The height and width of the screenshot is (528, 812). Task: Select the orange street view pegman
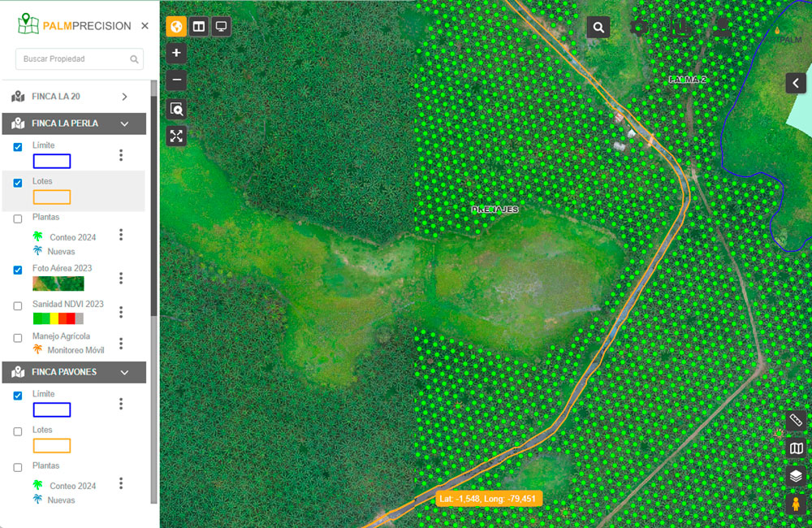796,504
